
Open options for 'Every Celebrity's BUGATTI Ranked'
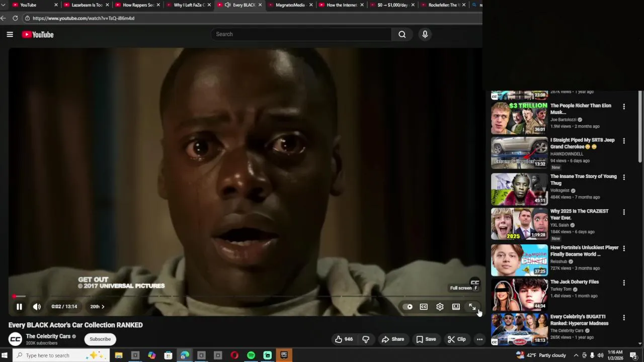point(624,318)
